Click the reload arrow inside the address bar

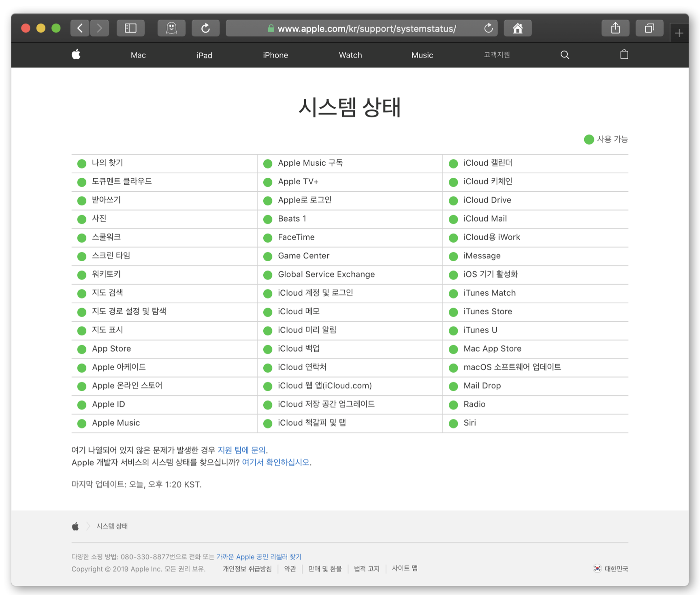489,28
